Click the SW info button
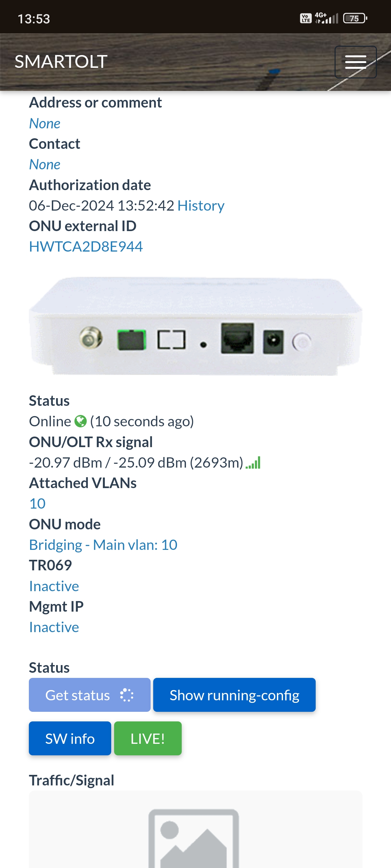The height and width of the screenshot is (868, 391). (70, 738)
